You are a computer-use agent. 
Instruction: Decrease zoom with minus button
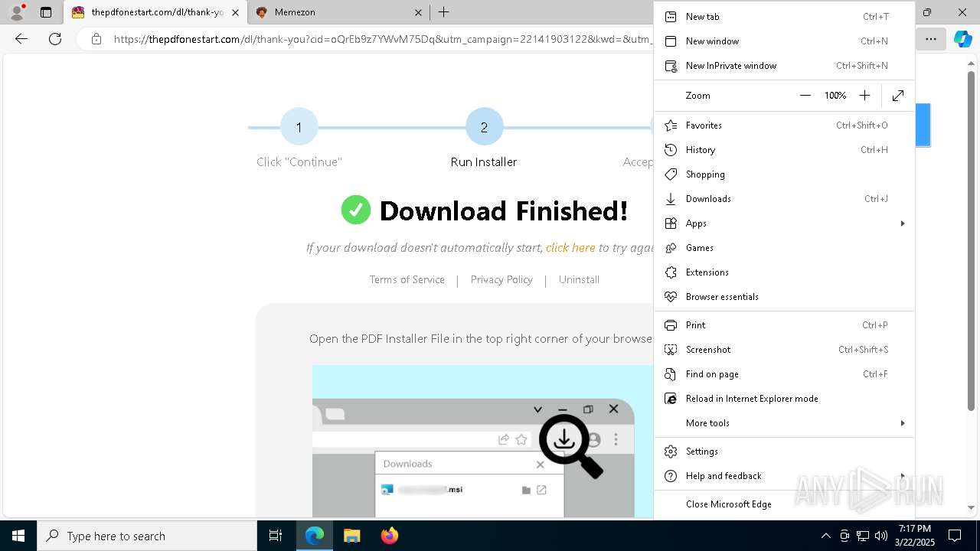click(x=805, y=96)
